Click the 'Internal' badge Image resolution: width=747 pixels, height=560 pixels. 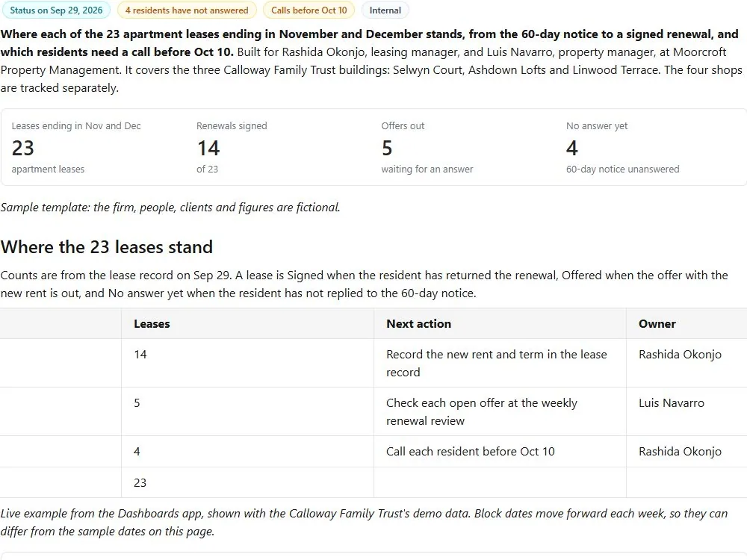pyautogui.click(x=385, y=10)
